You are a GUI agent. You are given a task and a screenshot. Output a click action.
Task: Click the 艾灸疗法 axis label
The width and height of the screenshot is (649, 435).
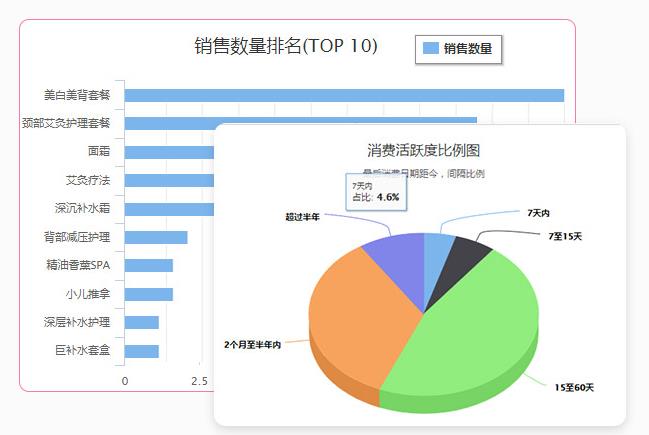coord(87,181)
